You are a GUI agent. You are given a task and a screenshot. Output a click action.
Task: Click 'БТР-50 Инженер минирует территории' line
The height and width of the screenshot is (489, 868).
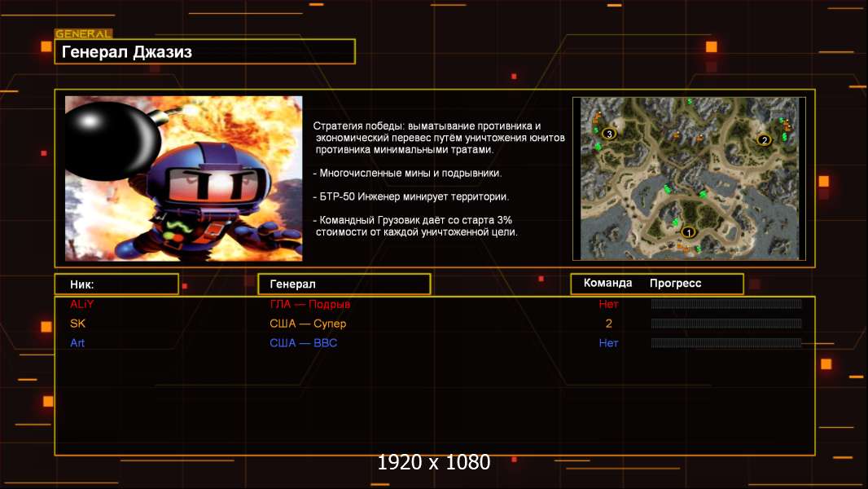pyautogui.click(x=410, y=196)
